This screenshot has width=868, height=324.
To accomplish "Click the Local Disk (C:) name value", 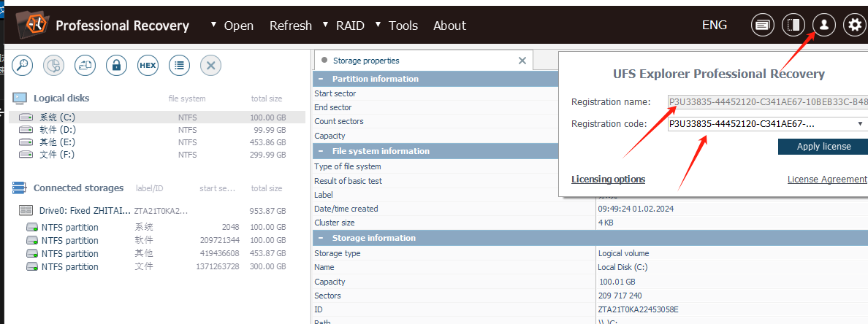I will pos(623,268).
